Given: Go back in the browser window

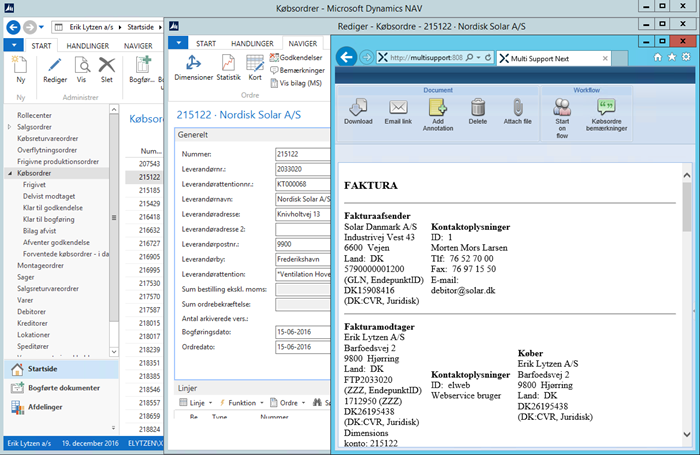Looking at the screenshot, I should click(x=346, y=57).
